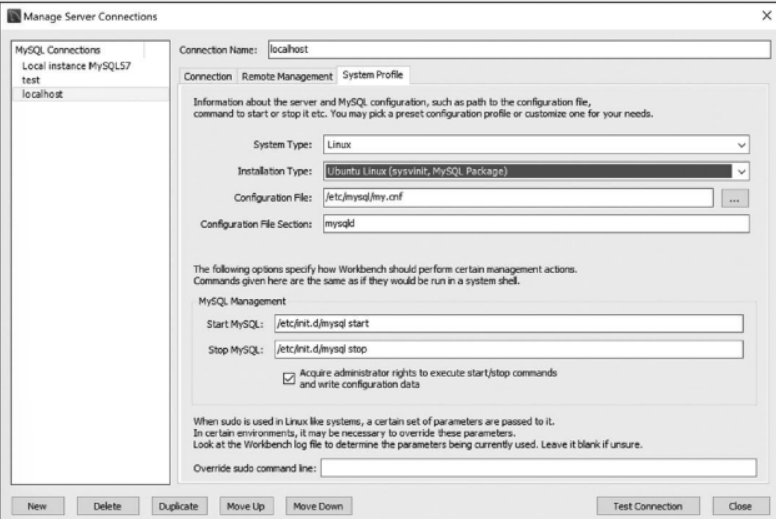Click the 'MySQL Management' group label
This screenshot has width=776, height=519.
242,301
